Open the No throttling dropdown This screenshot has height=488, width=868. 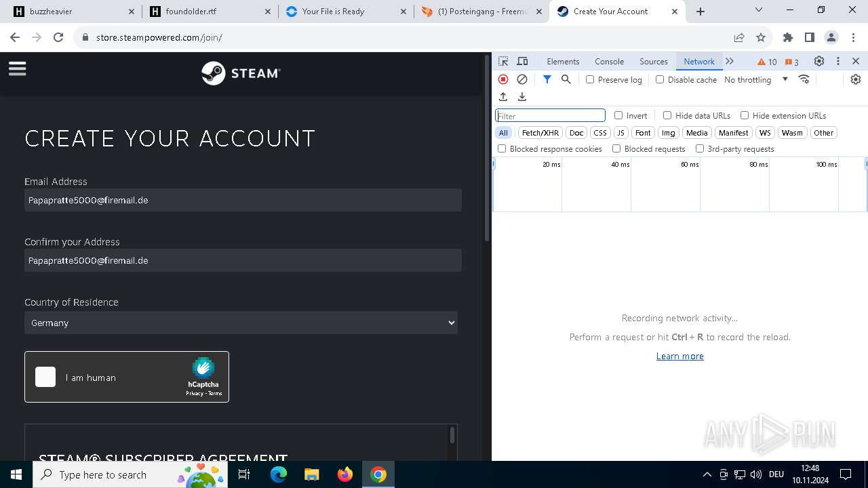pyautogui.click(x=756, y=79)
